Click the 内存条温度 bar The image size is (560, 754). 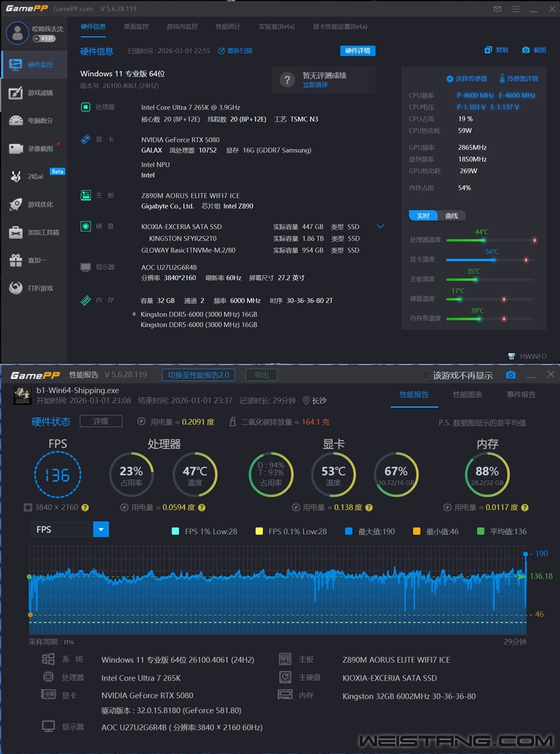(490, 319)
